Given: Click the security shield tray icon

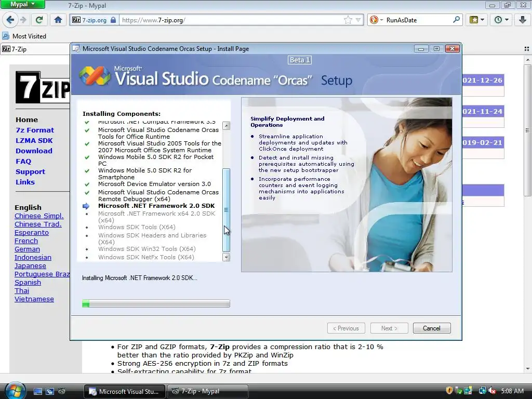Looking at the screenshot, I should [449, 391].
